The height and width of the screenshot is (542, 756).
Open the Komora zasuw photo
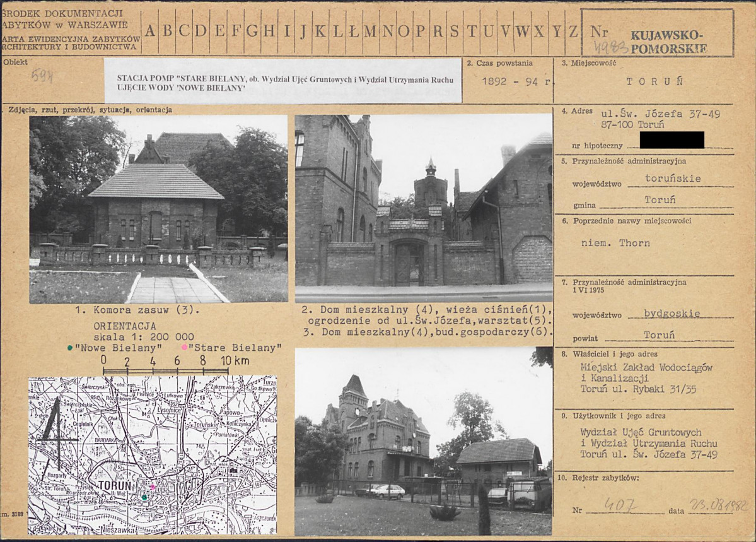pyautogui.click(x=159, y=209)
